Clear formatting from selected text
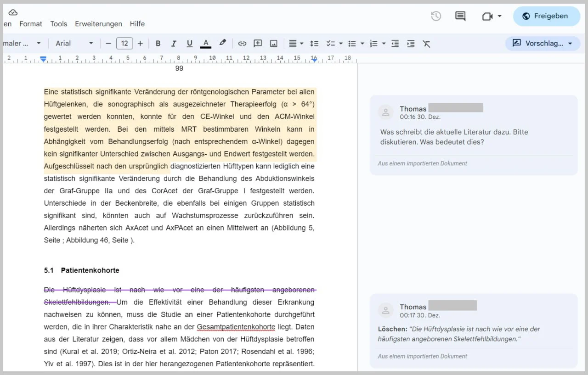 coord(427,43)
